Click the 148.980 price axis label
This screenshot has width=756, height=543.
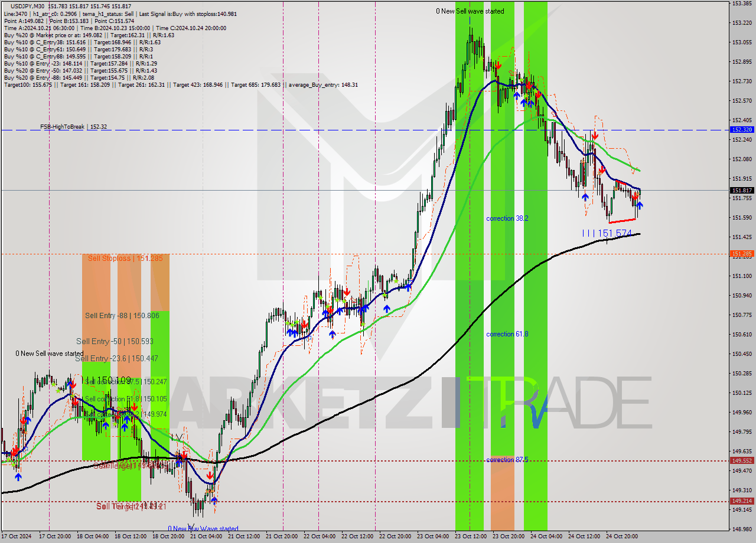pos(742,529)
